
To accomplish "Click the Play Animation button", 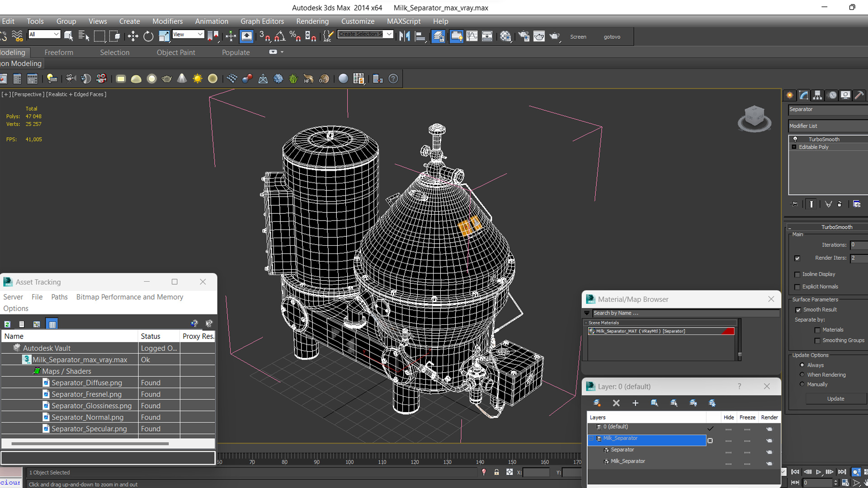I will [819, 472].
